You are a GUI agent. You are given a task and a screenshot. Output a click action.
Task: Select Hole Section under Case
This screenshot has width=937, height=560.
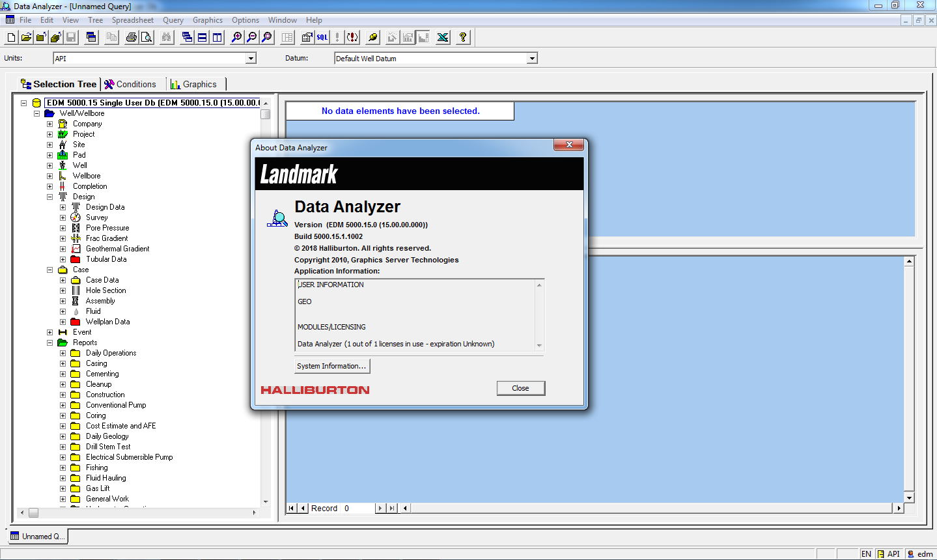[x=105, y=290]
